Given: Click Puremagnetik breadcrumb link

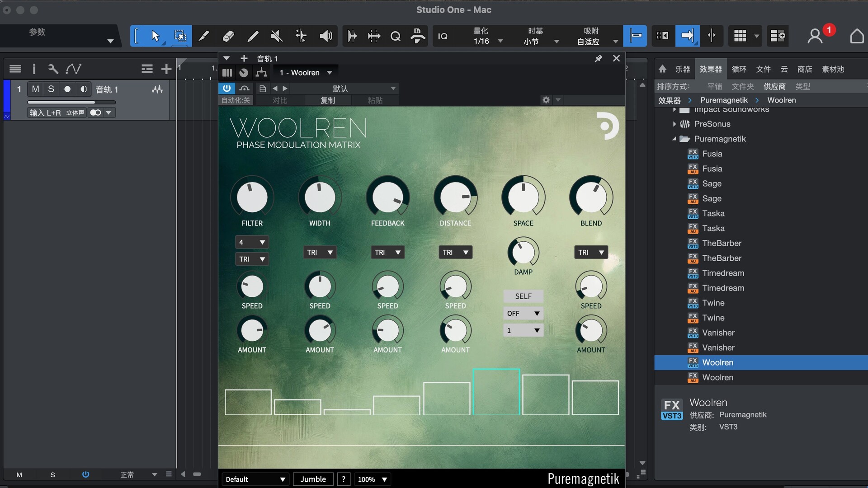Looking at the screenshot, I should [x=724, y=100].
